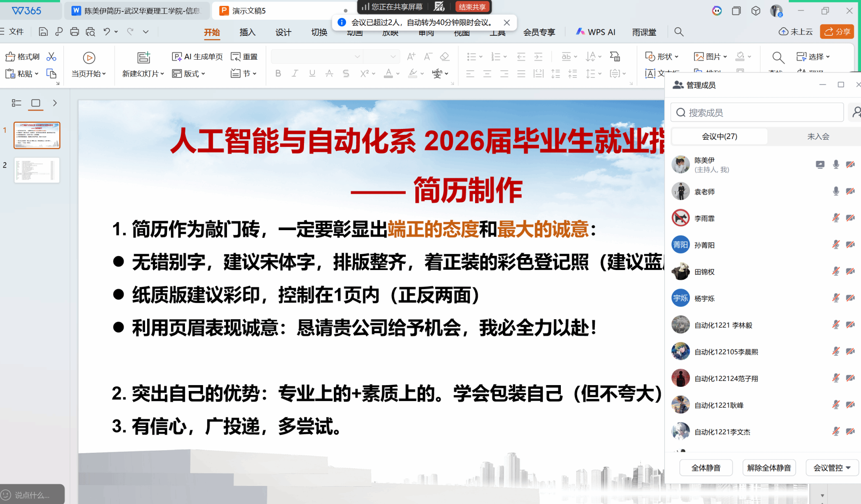Screen dimensions: 861x504
Task: Click the Format Painter (格式刷) icon
Action: (x=10, y=57)
